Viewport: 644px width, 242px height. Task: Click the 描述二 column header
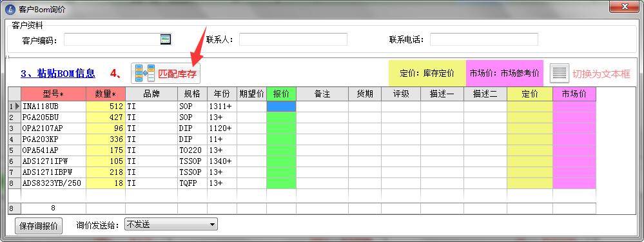(x=485, y=94)
